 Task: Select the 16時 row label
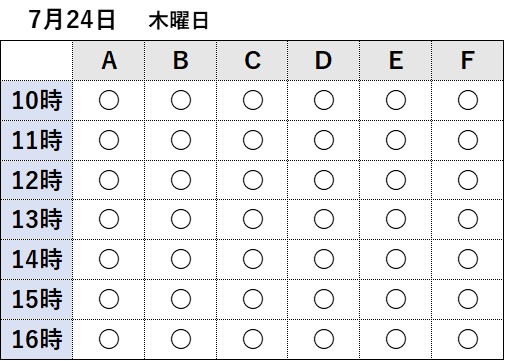[37, 339]
